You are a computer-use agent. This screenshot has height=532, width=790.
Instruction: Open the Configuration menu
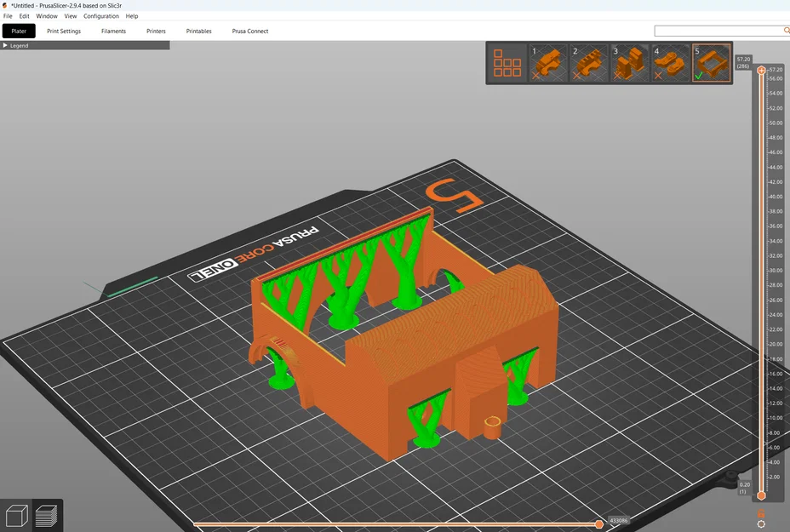click(x=101, y=16)
